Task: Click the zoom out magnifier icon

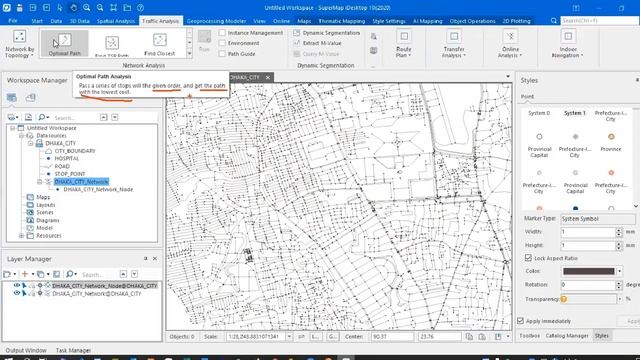Action: tap(100, 8)
